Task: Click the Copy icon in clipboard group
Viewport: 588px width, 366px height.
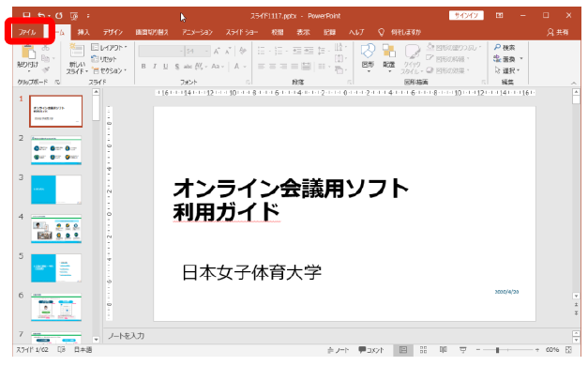Action: click(45, 58)
